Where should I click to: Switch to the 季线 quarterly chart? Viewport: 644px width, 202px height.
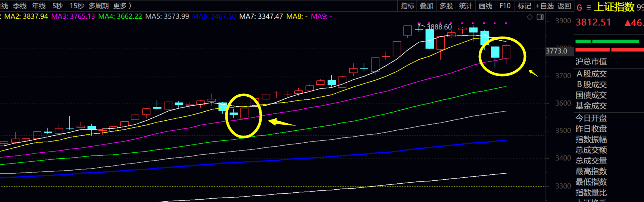(20, 6)
